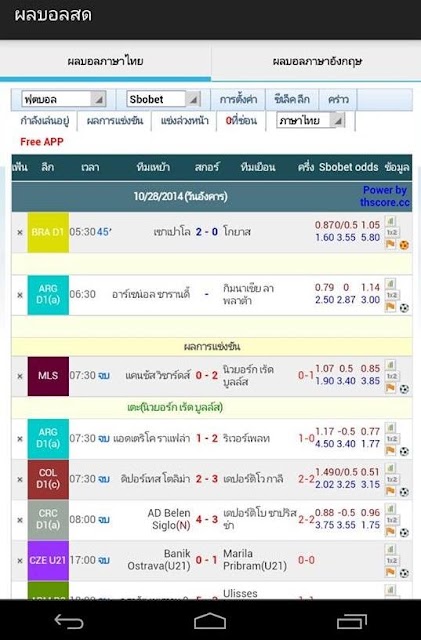Hide the MLS match using the X mark
This screenshot has width=421, height=640.
coord(20,376)
